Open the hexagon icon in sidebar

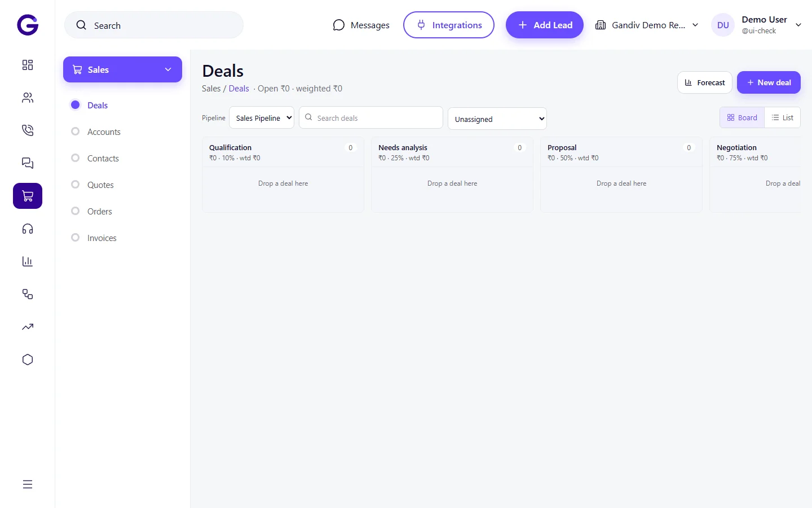click(28, 360)
